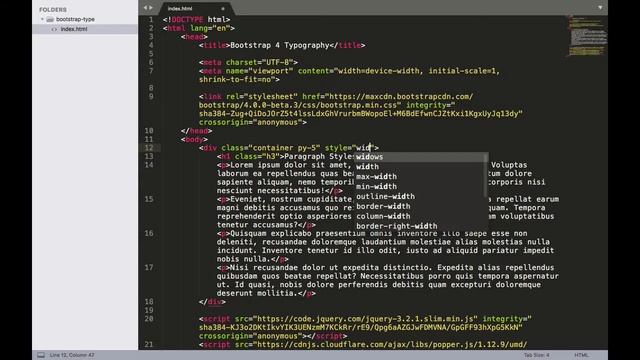Toggle the side bar via status bar icon
The height and width of the screenshot is (360, 640).
pyautogui.click(x=41, y=355)
